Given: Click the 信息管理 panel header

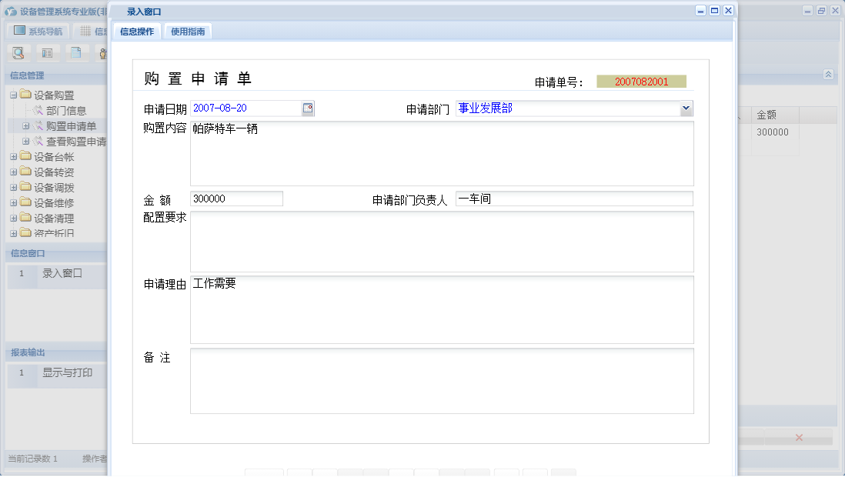Looking at the screenshot, I should pos(57,75).
